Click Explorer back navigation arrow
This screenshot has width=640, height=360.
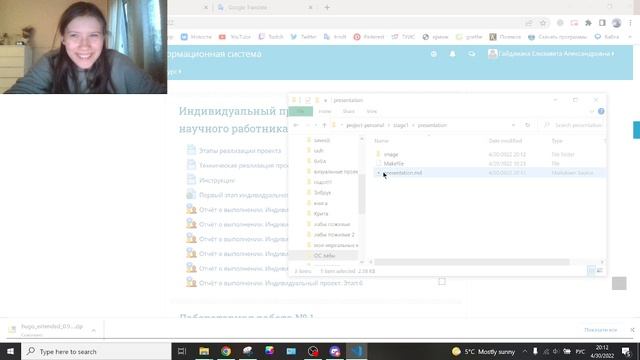[x=296, y=125]
